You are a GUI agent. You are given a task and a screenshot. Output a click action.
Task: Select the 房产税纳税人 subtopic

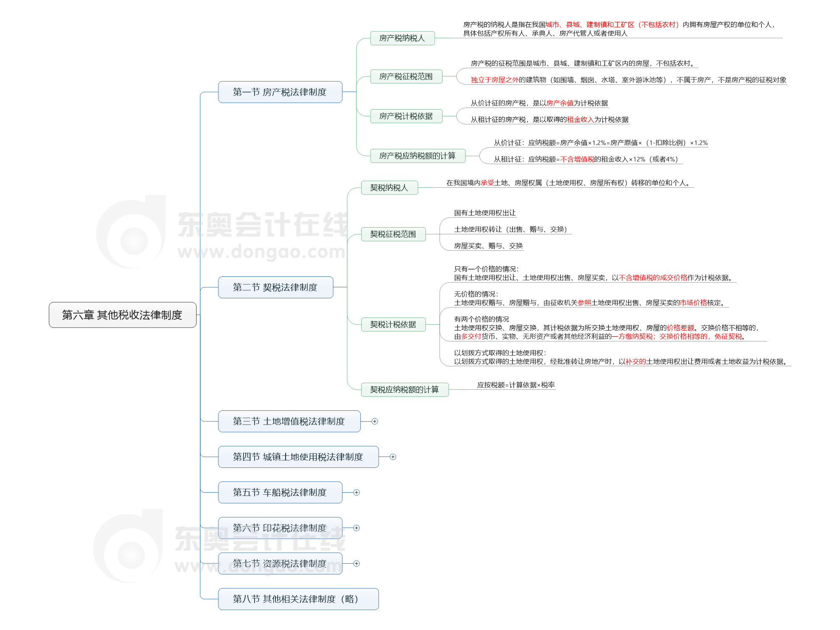[x=402, y=38]
